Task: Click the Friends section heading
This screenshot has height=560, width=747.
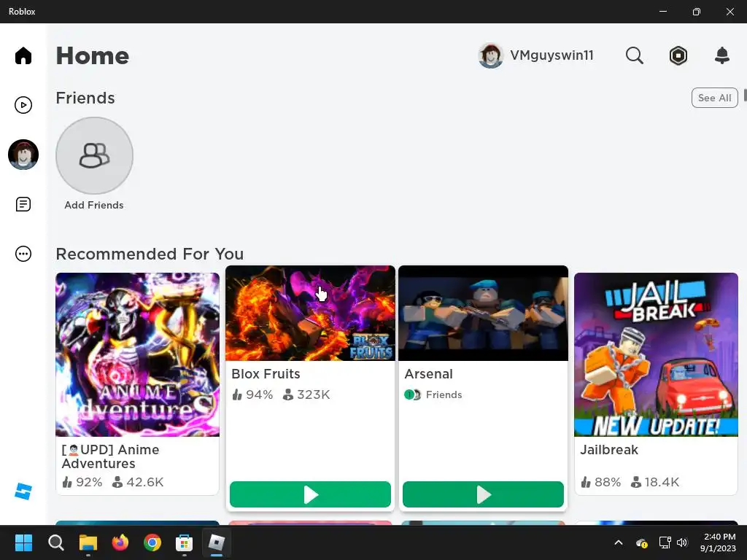Action: [85, 98]
